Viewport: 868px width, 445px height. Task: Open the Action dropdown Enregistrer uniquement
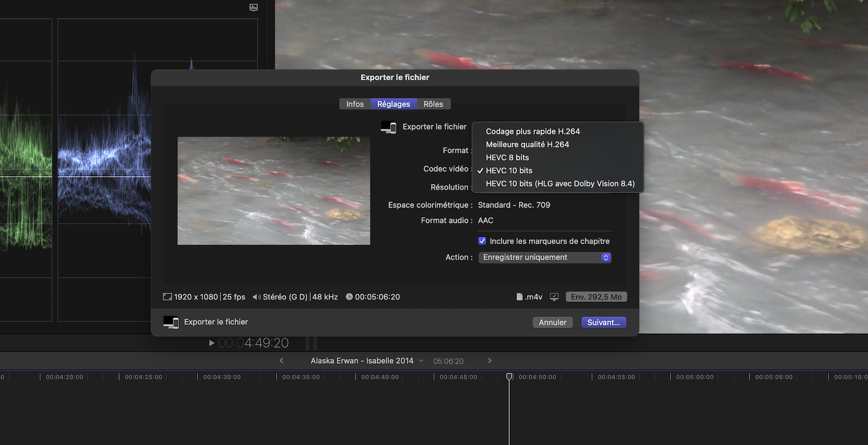(545, 257)
